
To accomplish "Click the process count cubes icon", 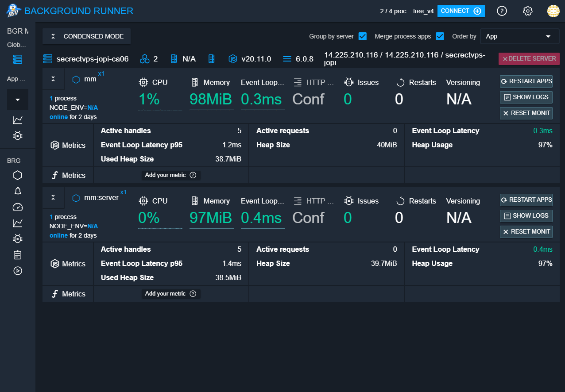I will point(144,58).
